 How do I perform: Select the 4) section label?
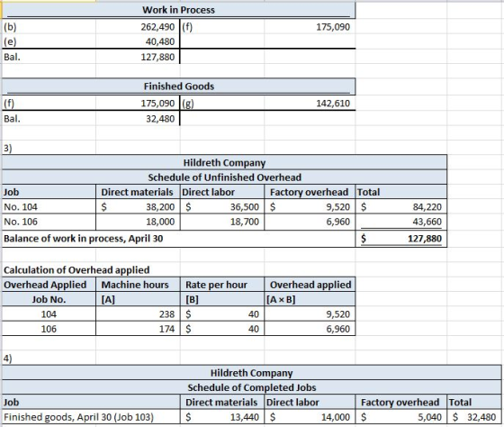point(8,359)
